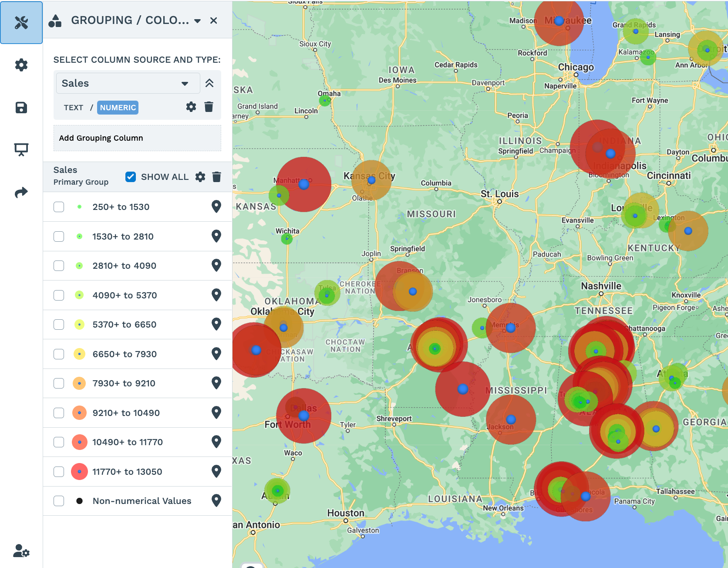
Task: Click map pin for 250+ to 1530
Action: pyautogui.click(x=216, y=207)
